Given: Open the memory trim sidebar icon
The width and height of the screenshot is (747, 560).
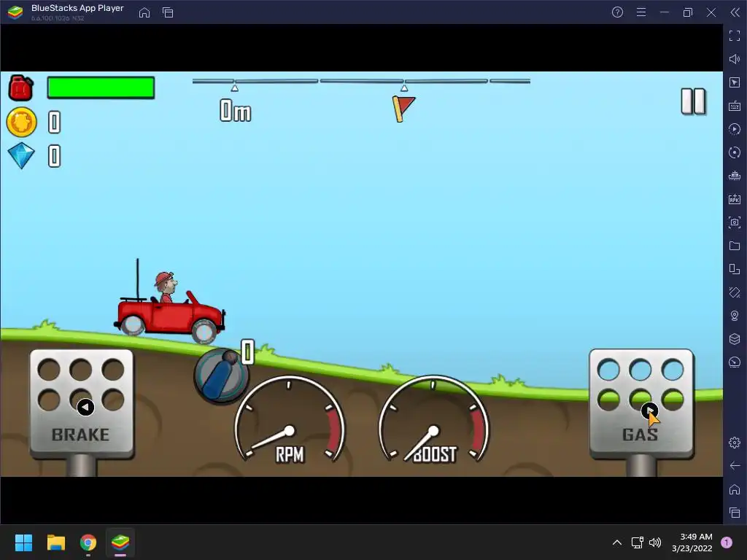Looking at the screenshot, I should pyautogui.click(x=735, y=176).
